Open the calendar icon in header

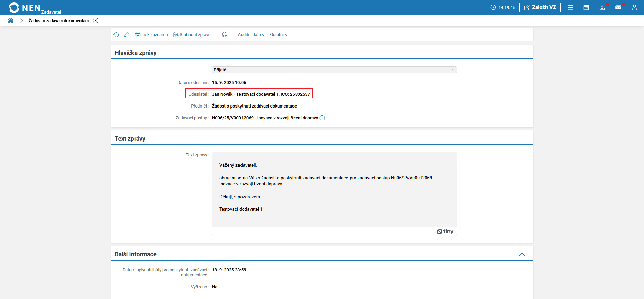[586, 7]
